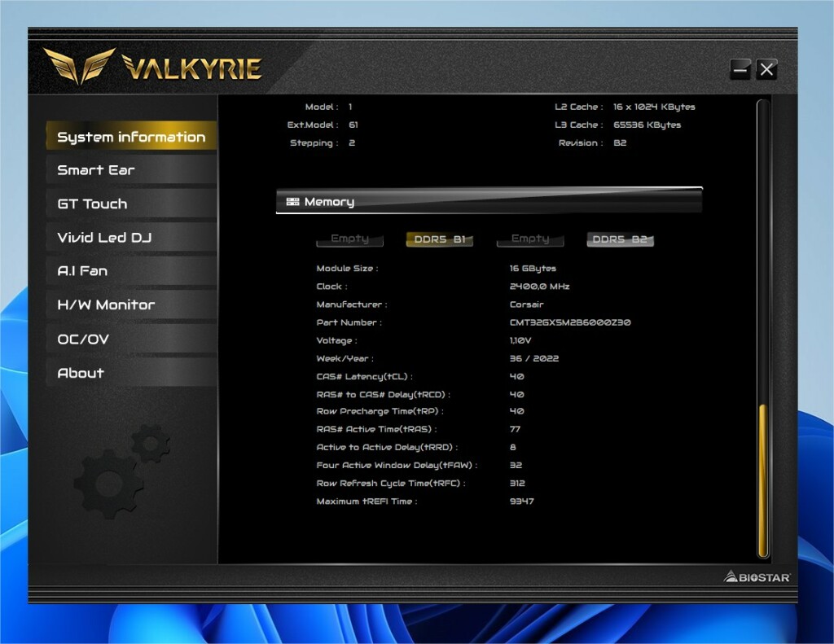Open the Smart Ear section
This screenshot has height=644, width=834.
[131, 169]
